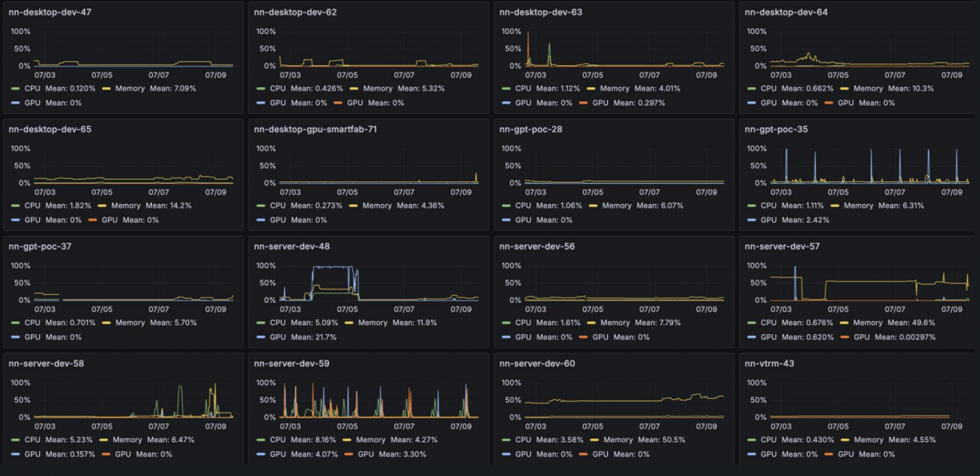The height and width of the screenshot is (476, 980).
Task: Open the nn-desktop-dev-47 panel title menu
Action: [x=50, y=12]
